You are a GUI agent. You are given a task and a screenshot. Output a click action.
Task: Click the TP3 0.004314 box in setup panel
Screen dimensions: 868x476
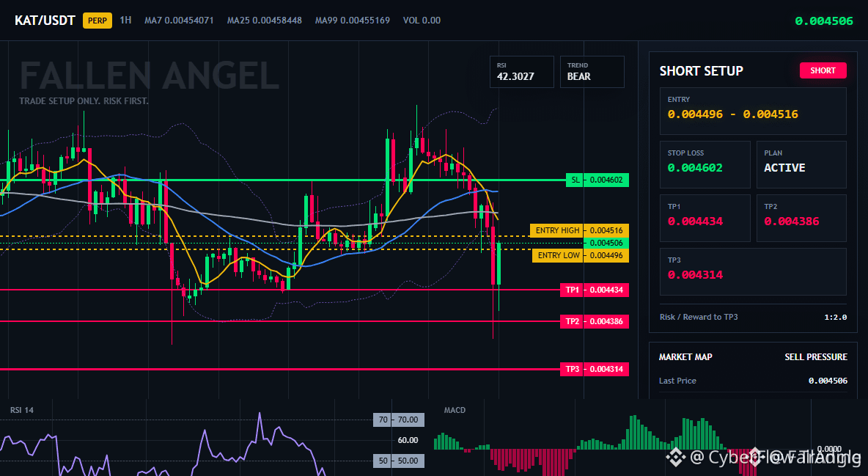753,271
